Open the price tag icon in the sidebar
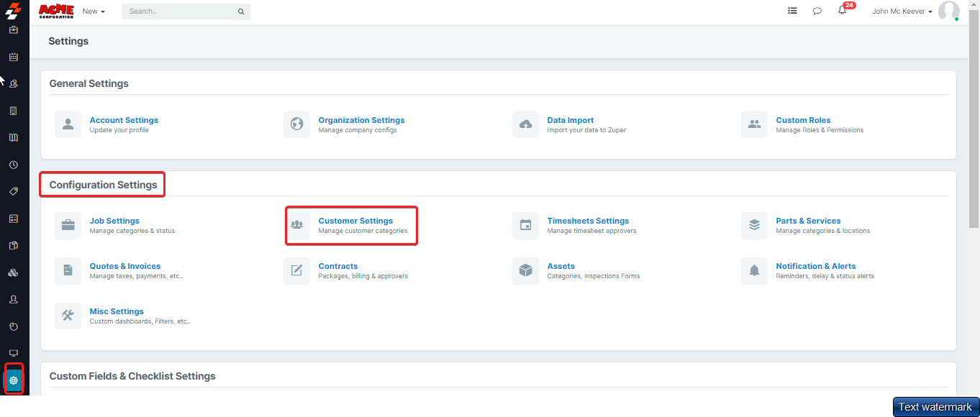Screen dimensions: 980x417 tap(13, 191)
